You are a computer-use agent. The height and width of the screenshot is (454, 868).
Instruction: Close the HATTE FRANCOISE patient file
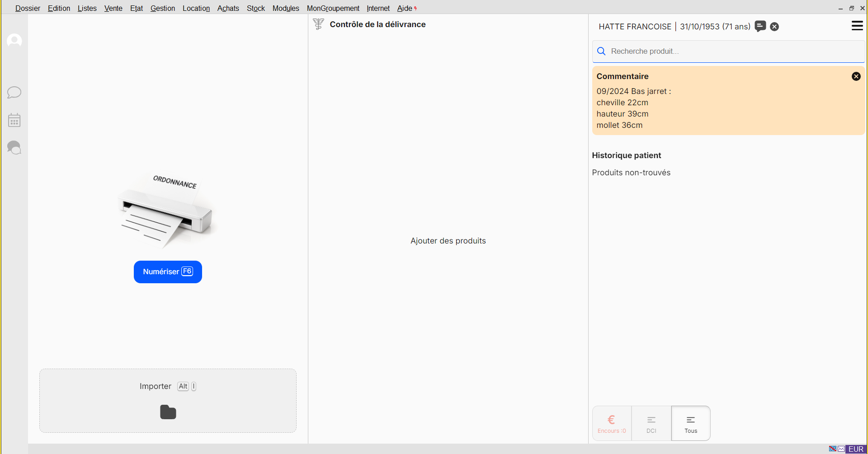click(774, 26)
